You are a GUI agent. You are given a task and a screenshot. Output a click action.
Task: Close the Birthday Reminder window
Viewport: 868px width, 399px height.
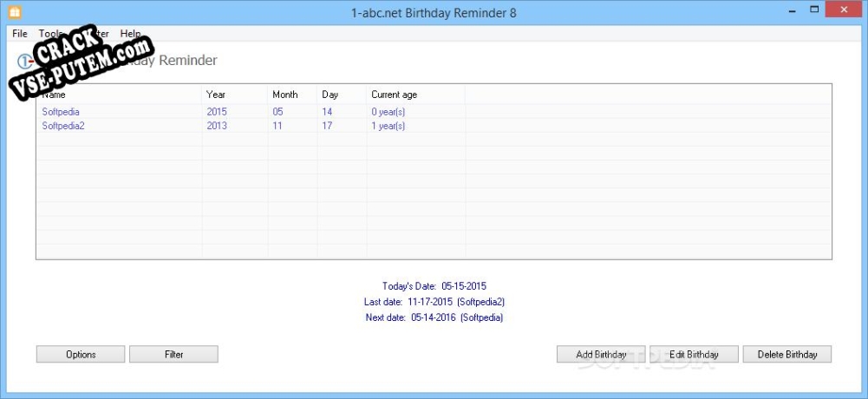point(845,10)
